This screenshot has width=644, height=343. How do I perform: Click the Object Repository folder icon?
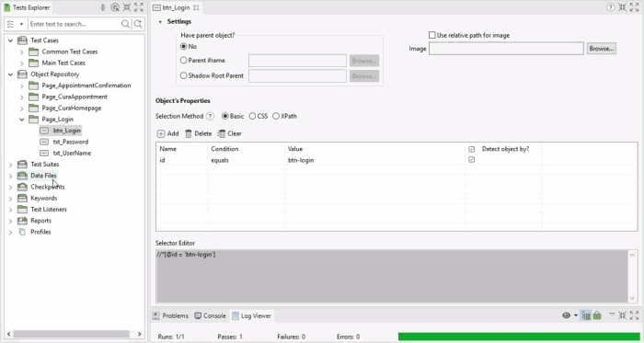[x=22, y=74]
